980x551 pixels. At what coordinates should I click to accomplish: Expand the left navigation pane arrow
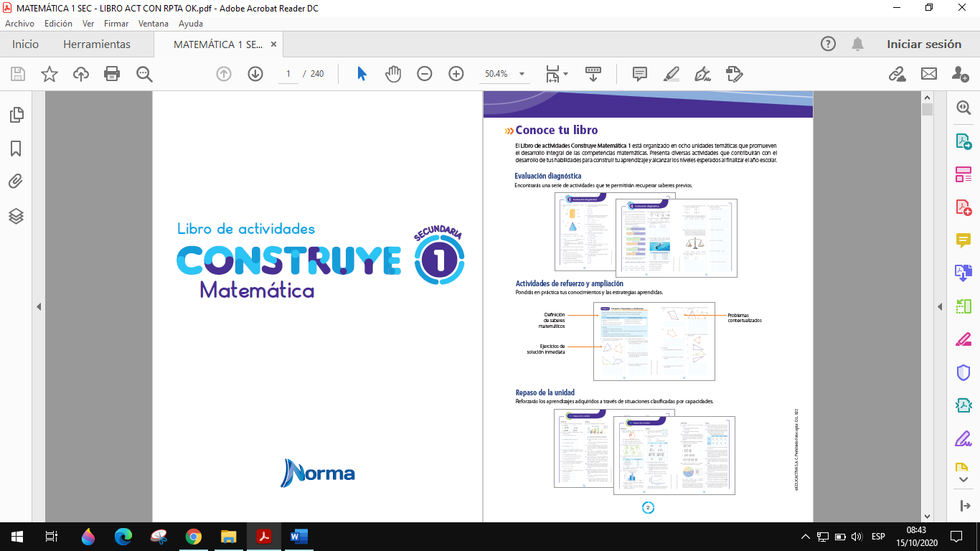tap(39, 306)
